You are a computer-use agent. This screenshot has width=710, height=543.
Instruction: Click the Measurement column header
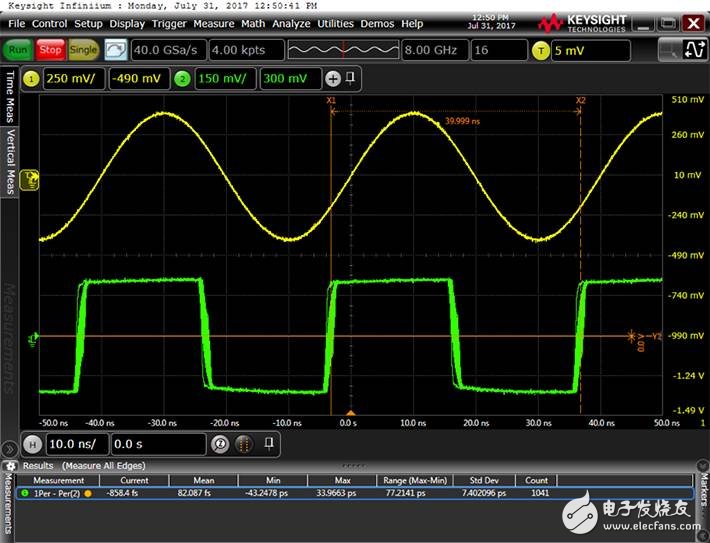coord(58,481)
